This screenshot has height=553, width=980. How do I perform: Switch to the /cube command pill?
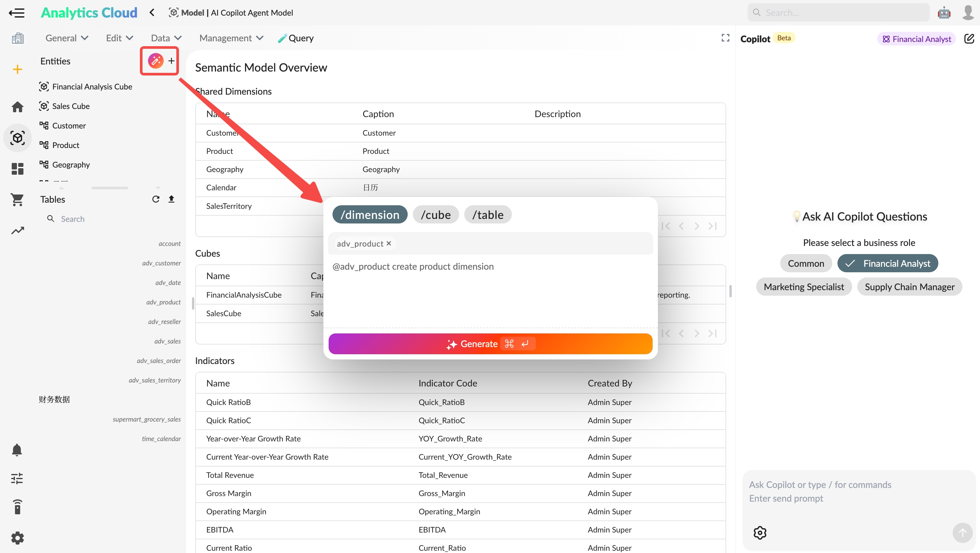click(436, 214)
